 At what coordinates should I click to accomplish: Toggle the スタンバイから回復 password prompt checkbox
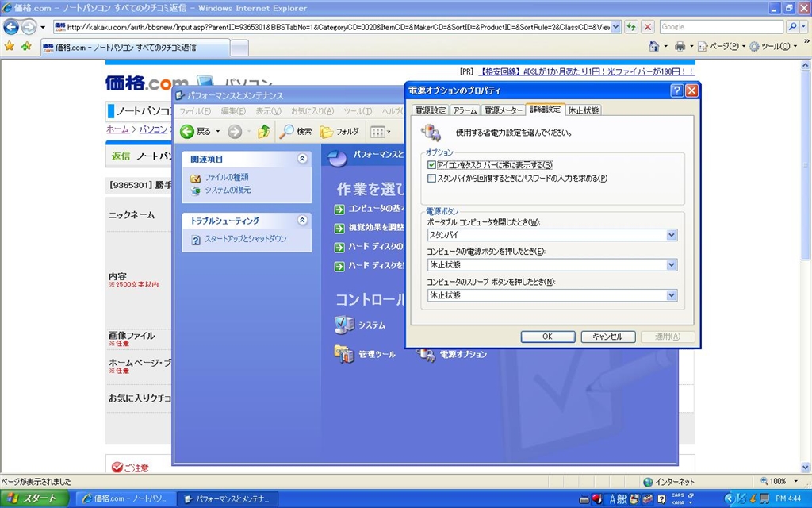[431, 179]
